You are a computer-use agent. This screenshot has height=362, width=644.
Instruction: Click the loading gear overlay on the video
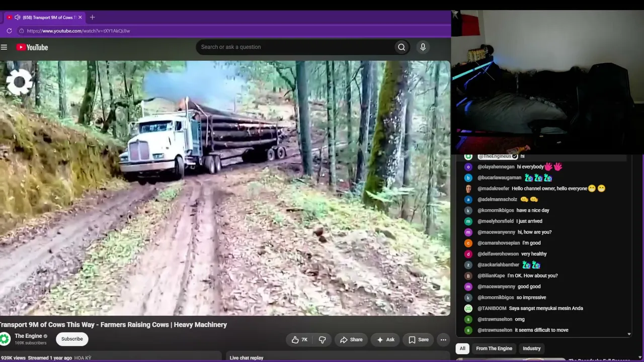point(19,81)
